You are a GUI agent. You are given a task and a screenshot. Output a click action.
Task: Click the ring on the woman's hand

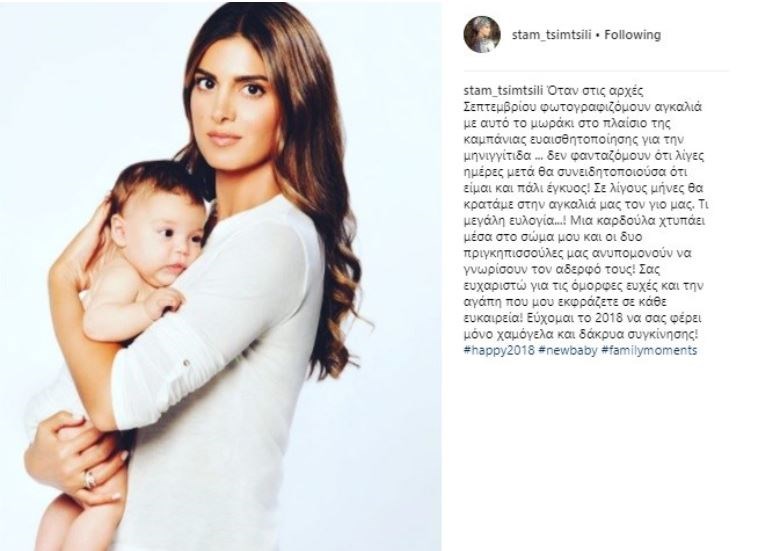(90, 479)
